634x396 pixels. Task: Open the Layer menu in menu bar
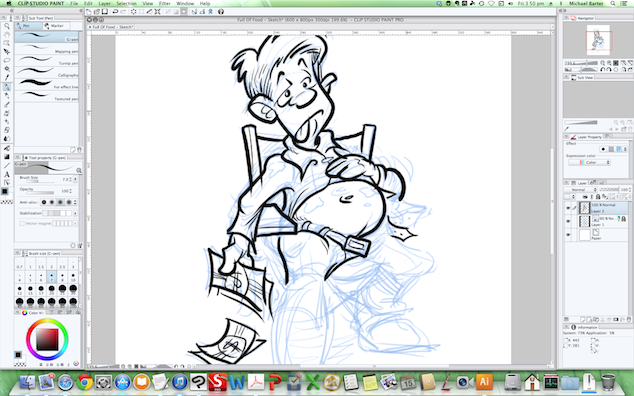104,3
